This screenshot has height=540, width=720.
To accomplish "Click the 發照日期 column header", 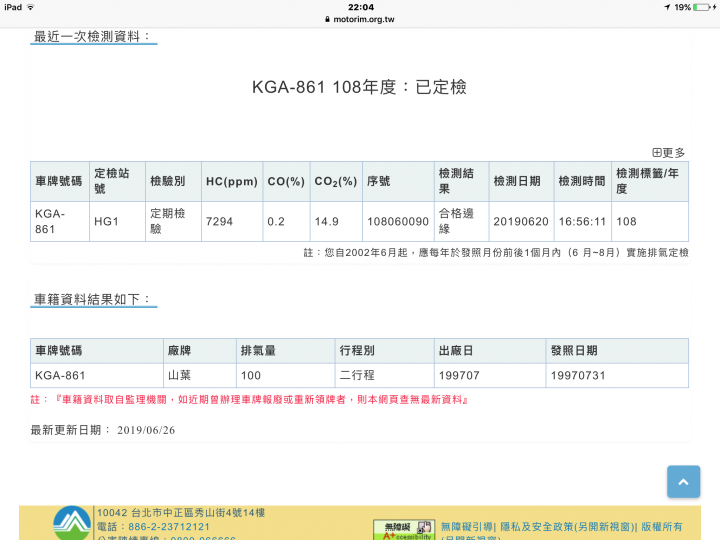I will (617, 351).
